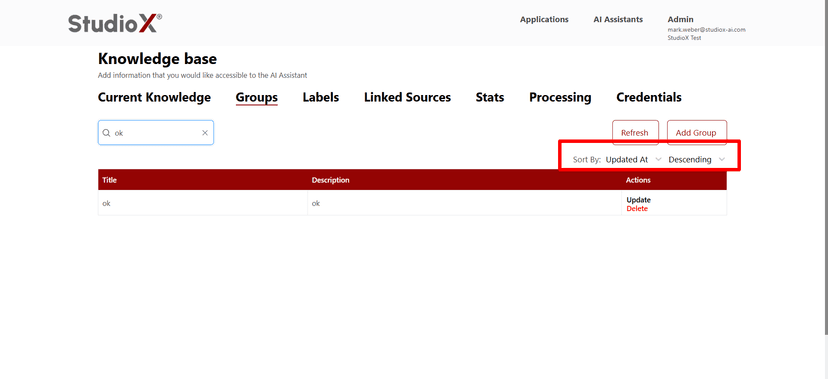The height and width of the screenshot is (379, 828).
Task: Open the Linked Sources tab
Action: [407, 98]
